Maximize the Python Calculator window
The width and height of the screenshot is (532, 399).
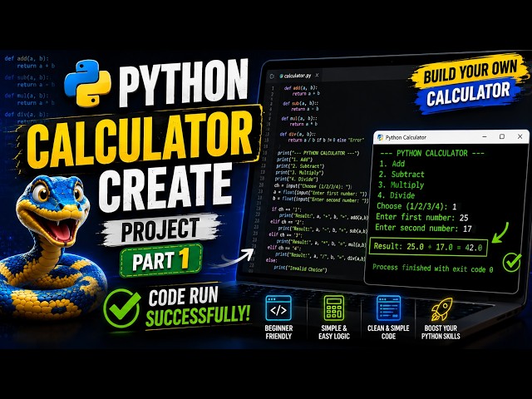(502, 136)
